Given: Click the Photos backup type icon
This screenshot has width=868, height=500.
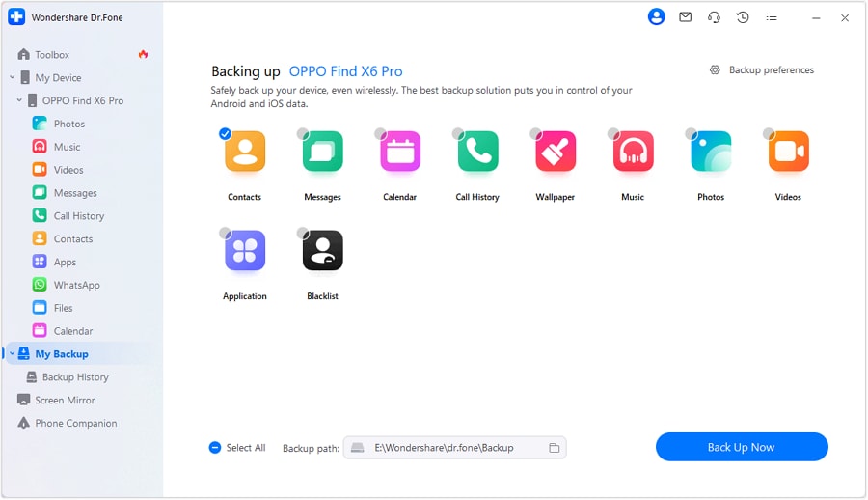Looking at the screenshot, I should tap(711, 152).
